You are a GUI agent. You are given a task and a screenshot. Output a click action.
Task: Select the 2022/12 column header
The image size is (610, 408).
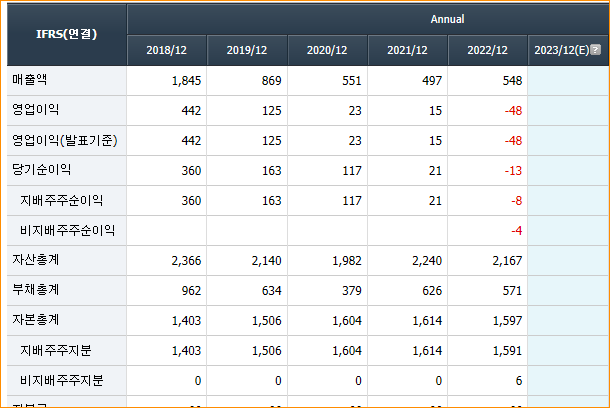[487, 50]
